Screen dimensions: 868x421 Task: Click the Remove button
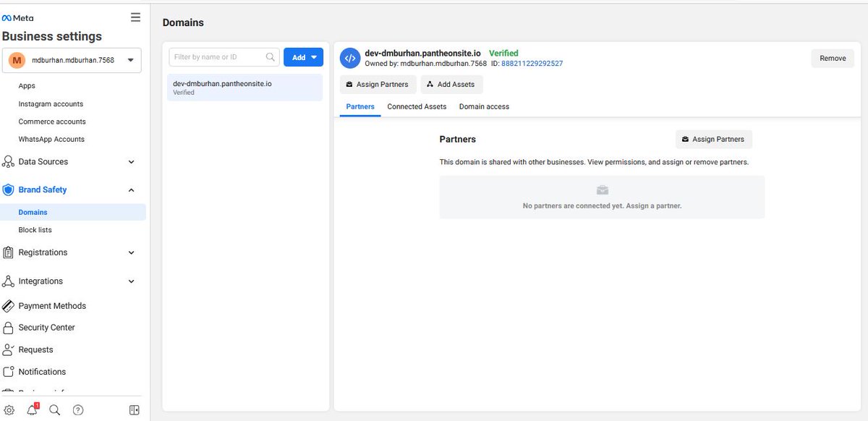[832, 58]
